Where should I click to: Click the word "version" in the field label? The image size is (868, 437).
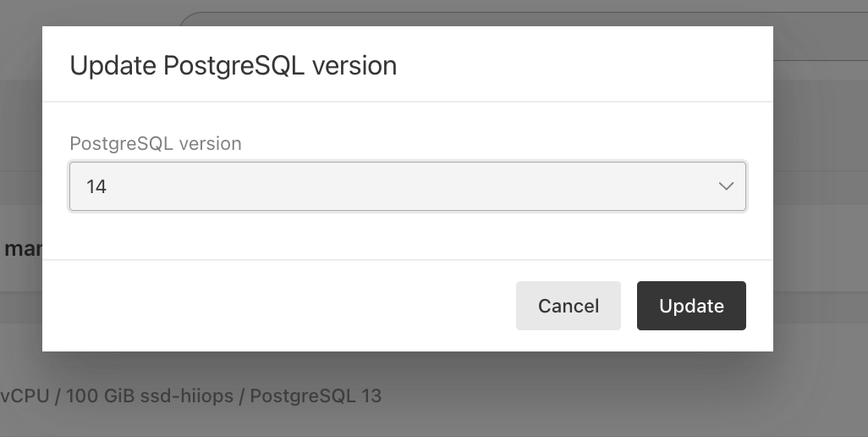210,144
